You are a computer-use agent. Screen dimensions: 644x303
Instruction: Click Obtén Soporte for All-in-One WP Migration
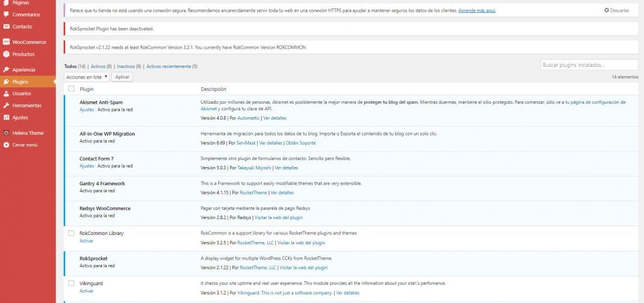(301, 143)
